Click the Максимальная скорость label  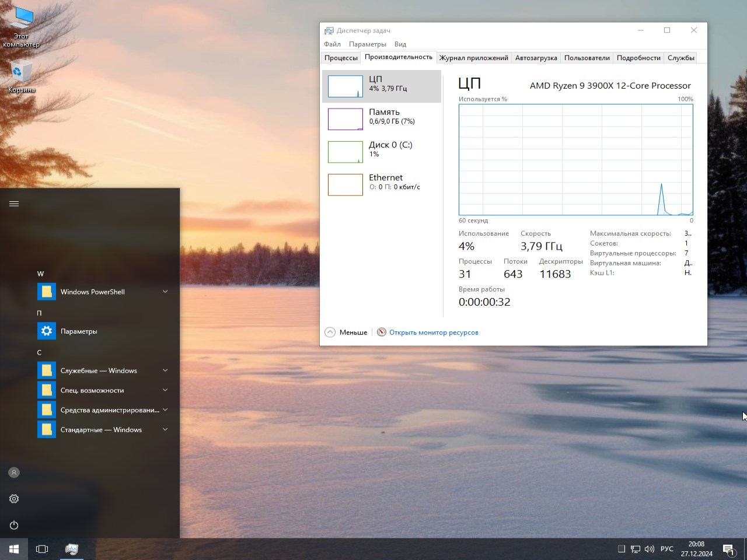click(x=630, y=233)
